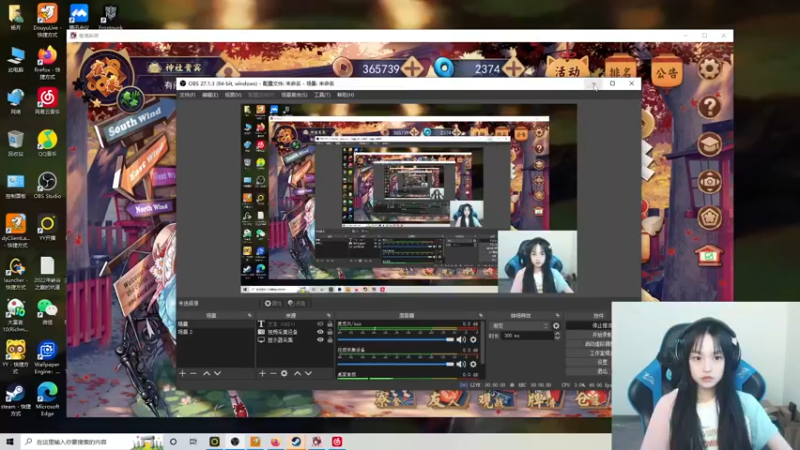Open source properties gear in Sources toolbar
This screenshot has height=450, width=800.
point(284,373)
